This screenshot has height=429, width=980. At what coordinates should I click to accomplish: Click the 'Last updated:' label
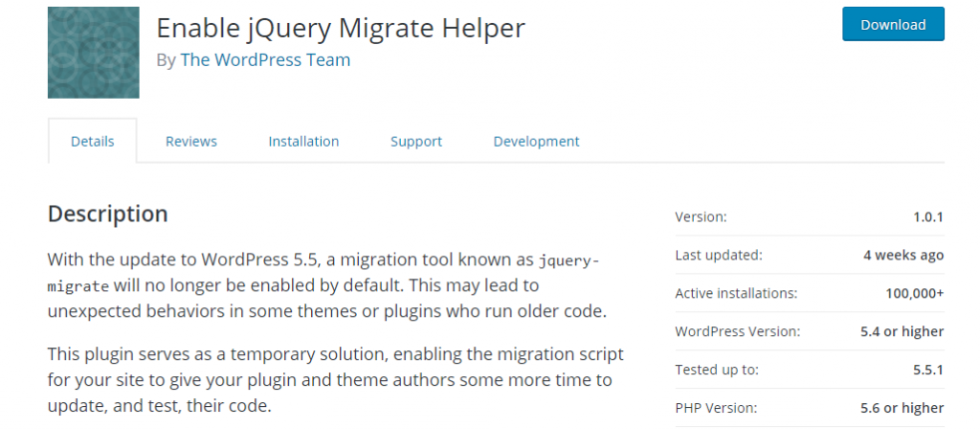[719, 255]
